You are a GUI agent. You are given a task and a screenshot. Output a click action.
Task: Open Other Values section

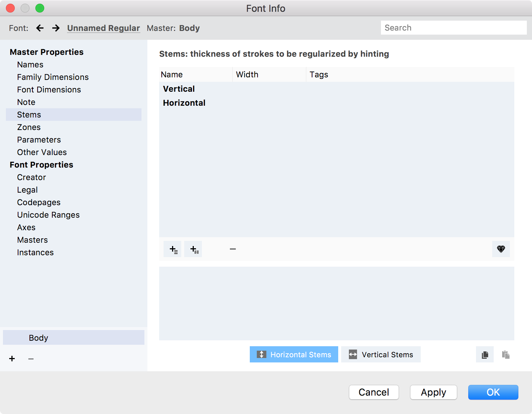74,152
